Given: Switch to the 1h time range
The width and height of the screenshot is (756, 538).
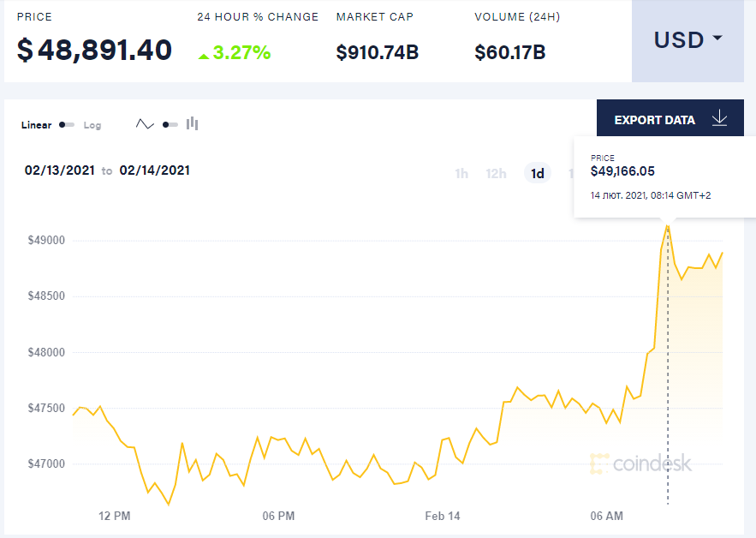Looking at the screenshot, I should [x=461, y=174].
